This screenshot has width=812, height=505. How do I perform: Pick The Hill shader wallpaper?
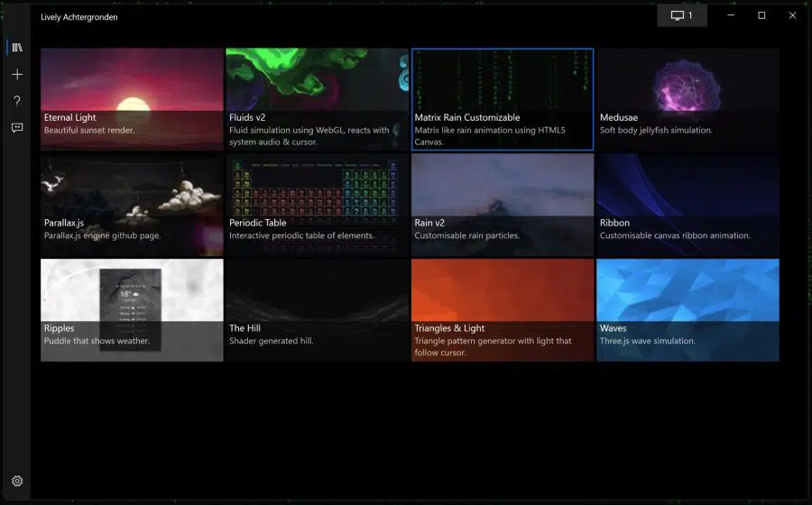coord(318,310)
